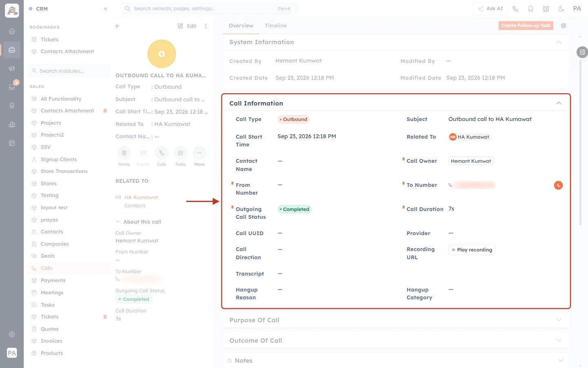Collapse the System Information section

click(559, 42)
